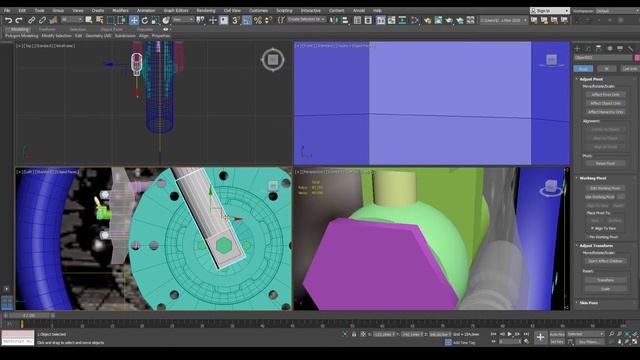Image resolution: width=640 pixels, height=360 pixels.
Task: Open the Reference Coordinate System dropdown
Action: [183, 20]
